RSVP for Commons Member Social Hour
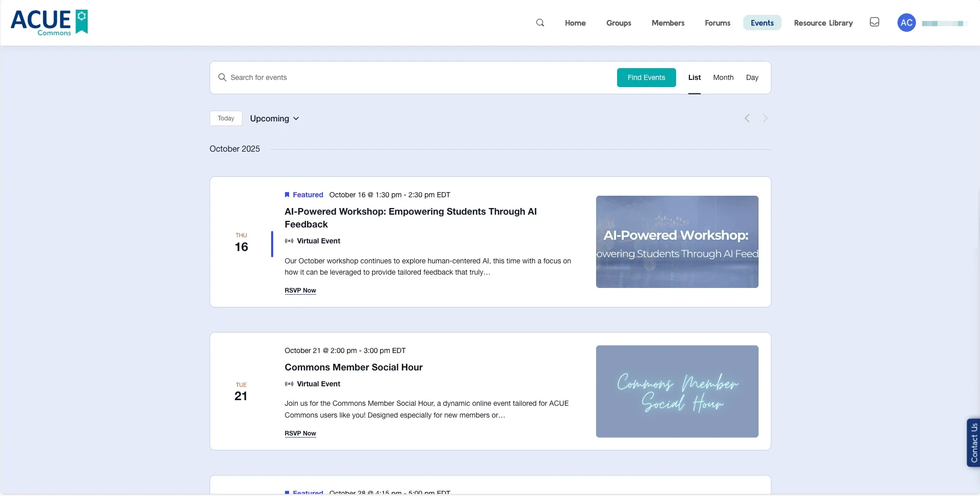Image resolution: width=980 pixels, height=497 pixels. [x=300, y=433]
